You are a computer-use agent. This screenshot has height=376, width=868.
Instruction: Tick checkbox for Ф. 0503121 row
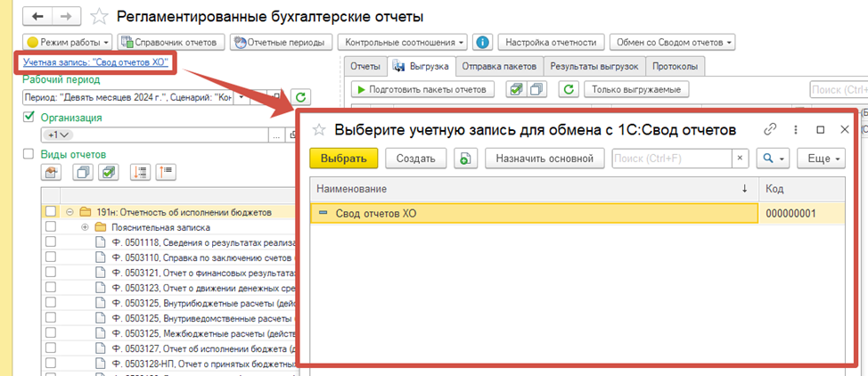tap(51, 273)
